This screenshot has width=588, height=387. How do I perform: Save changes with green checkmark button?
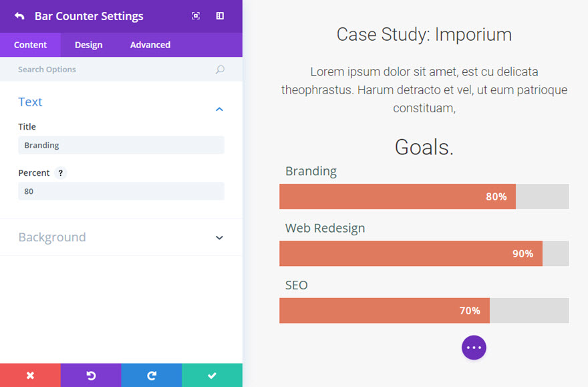212,376
